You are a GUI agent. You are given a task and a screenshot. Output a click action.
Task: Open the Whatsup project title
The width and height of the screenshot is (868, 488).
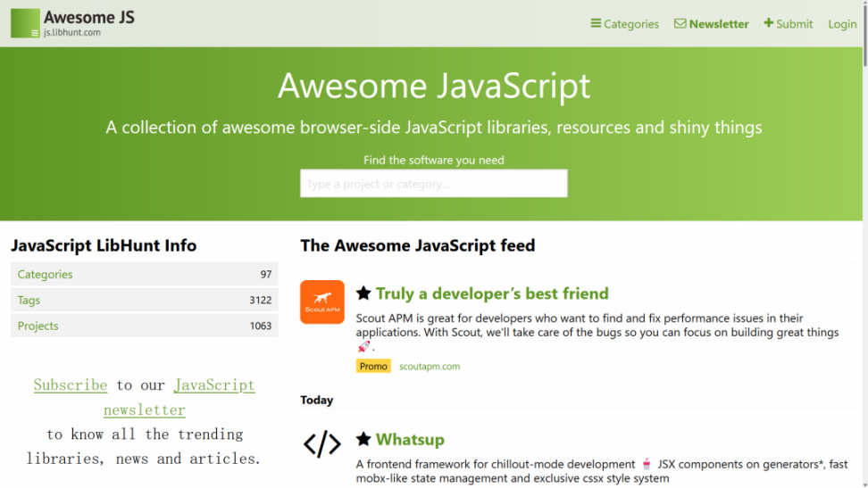coord(410,439)
